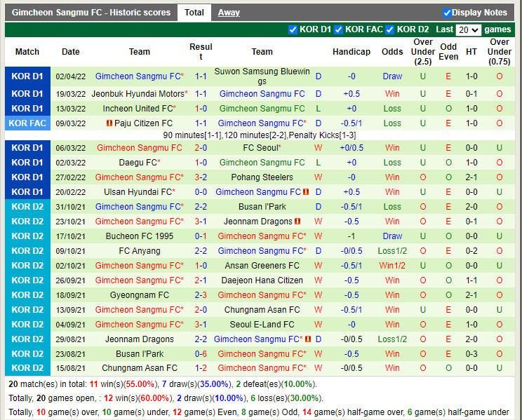Click the 0-3 half-time score on 23/08/21
The height and width of the screenshot is (420, 522).
(x=471, y=354)
